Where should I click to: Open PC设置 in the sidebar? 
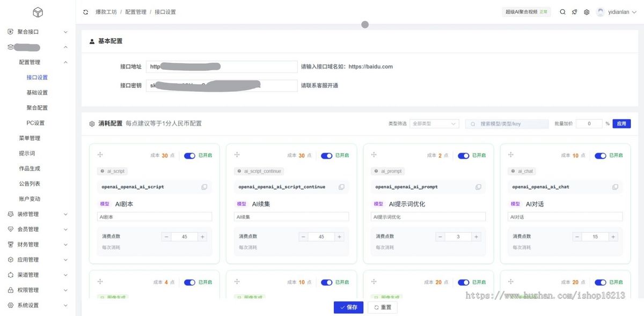pos(35,123)
